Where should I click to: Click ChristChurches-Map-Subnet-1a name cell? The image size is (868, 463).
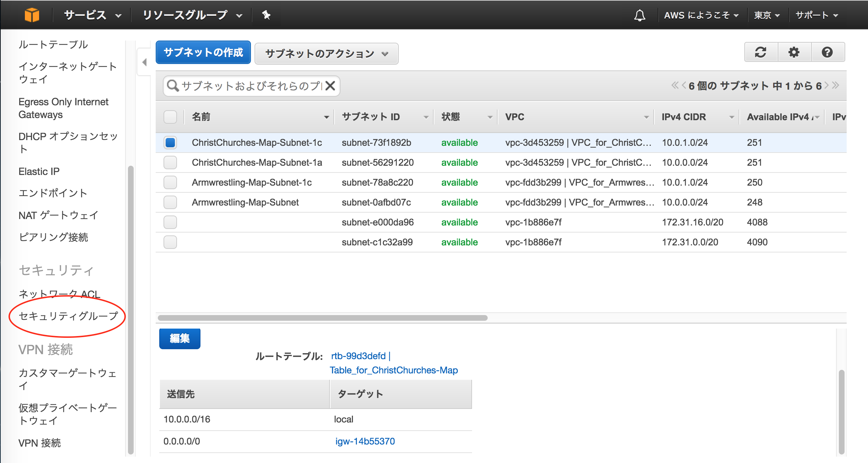pyautogui.click(x=257, y=163)
